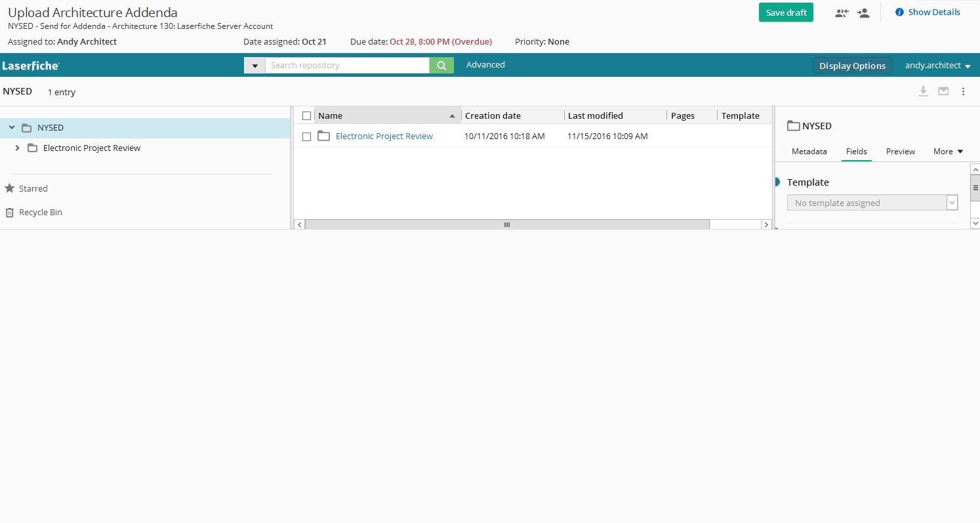Expand the Electronic Project Review tree node
This screenshot has width=980, height=523.
[x=18, y=148]
